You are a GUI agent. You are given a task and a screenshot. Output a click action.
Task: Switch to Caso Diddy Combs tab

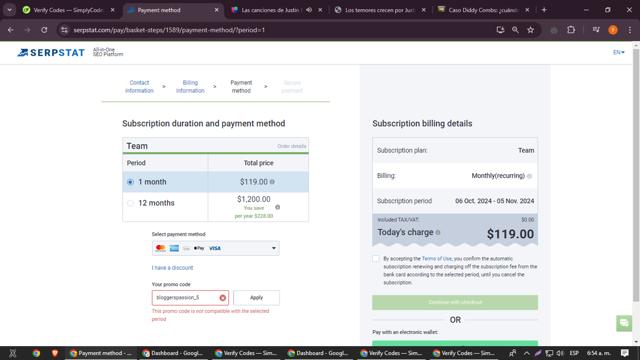(484, 10)
